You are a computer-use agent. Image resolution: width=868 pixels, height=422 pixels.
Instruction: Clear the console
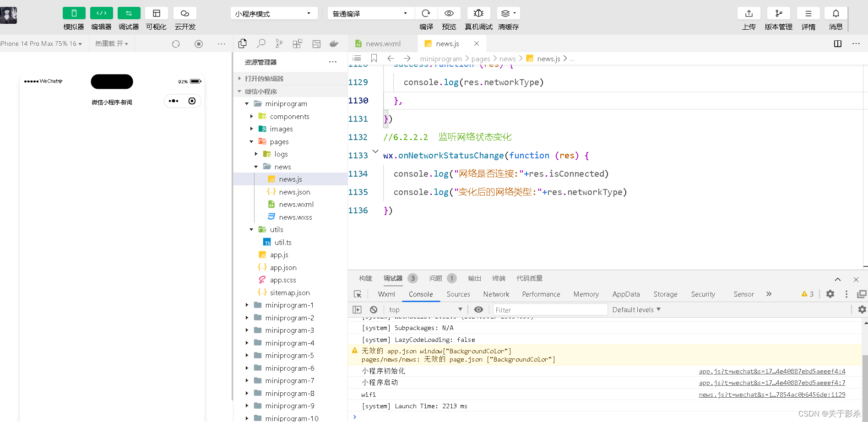click(374, 310)
